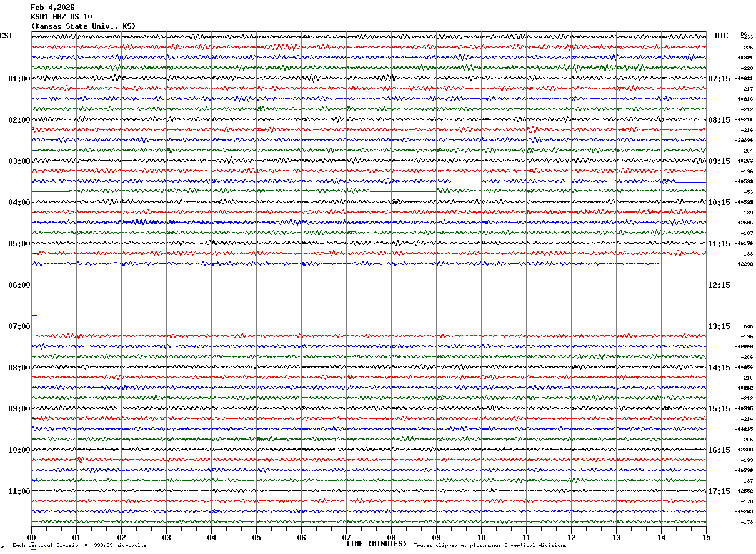The width and height of the screenshot is (756, 554).
Task: Click the 08:15 UTC row label
Action: 719,120
